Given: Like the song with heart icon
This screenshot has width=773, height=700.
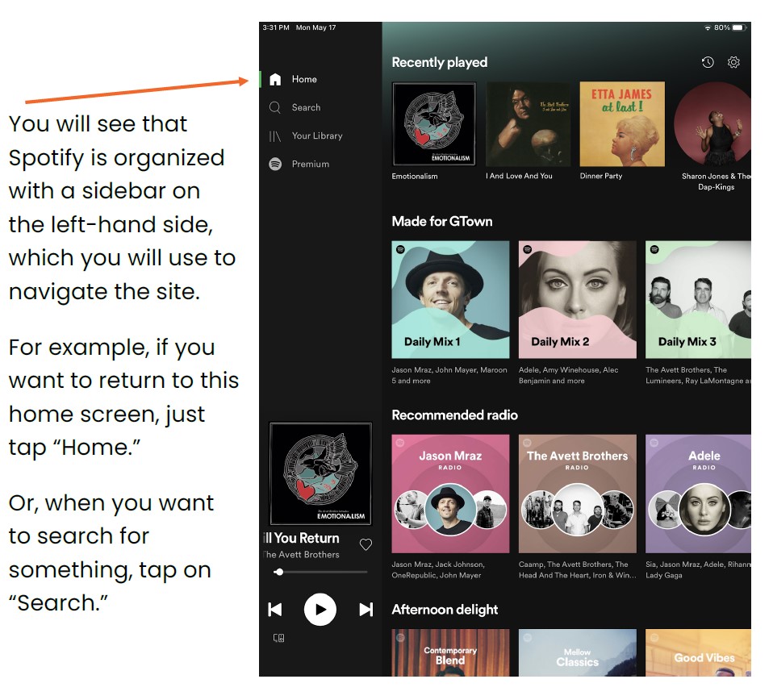Looking at the screenshot, I should pyautogui.click(x=366, y=544).
